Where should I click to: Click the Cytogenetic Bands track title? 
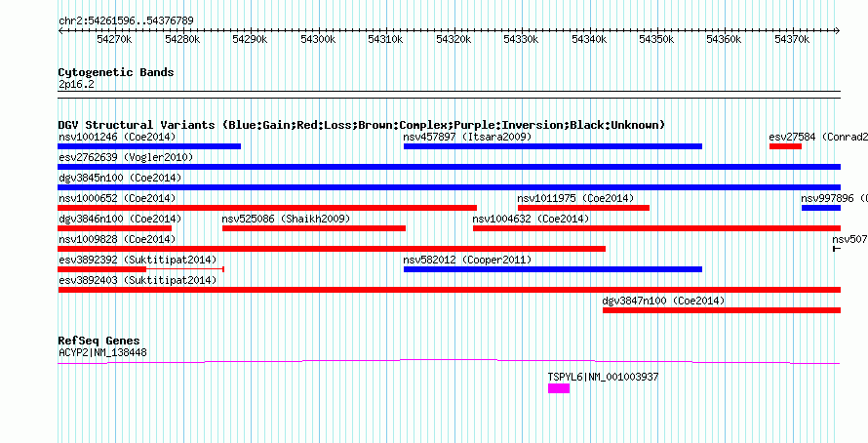click(116, 72)
